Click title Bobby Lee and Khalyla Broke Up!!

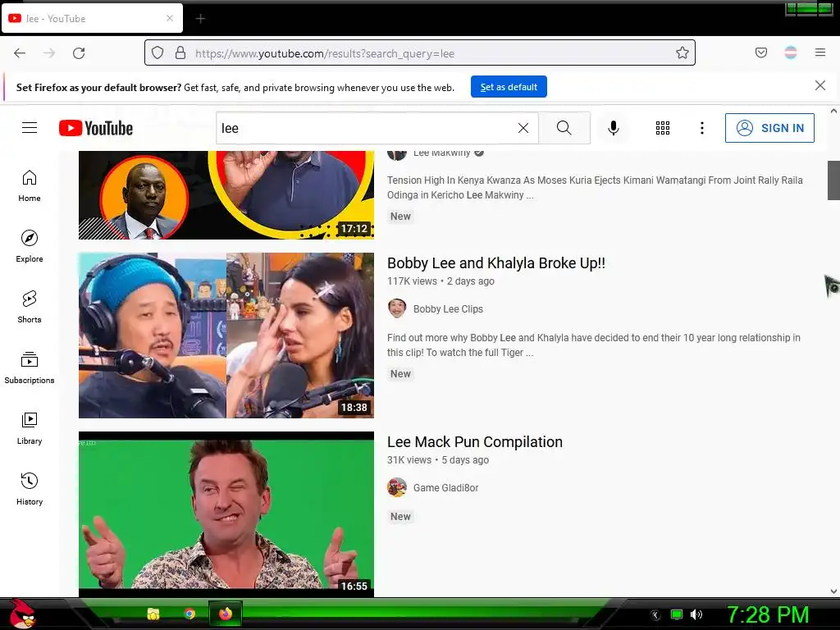click(x=496, y=263)
